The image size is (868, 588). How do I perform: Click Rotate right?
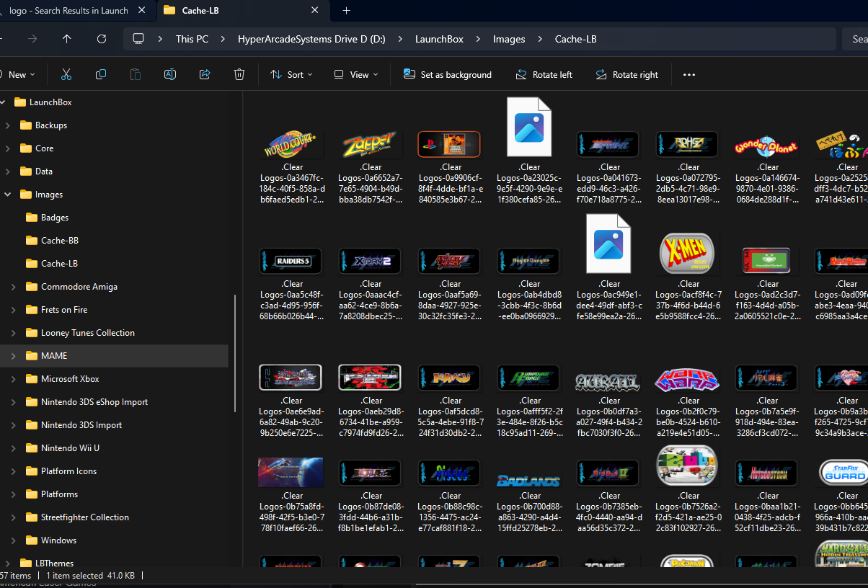(627, 74)
